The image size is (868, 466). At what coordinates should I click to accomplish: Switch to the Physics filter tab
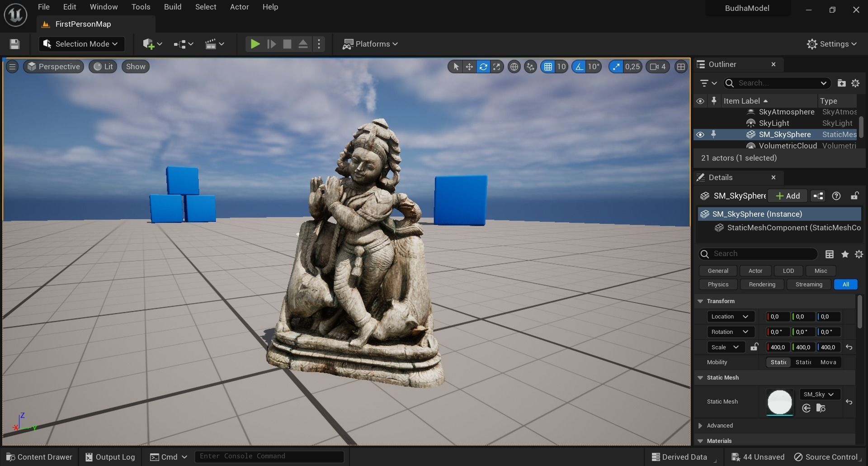pyautogui.click(x=718, y=284)
